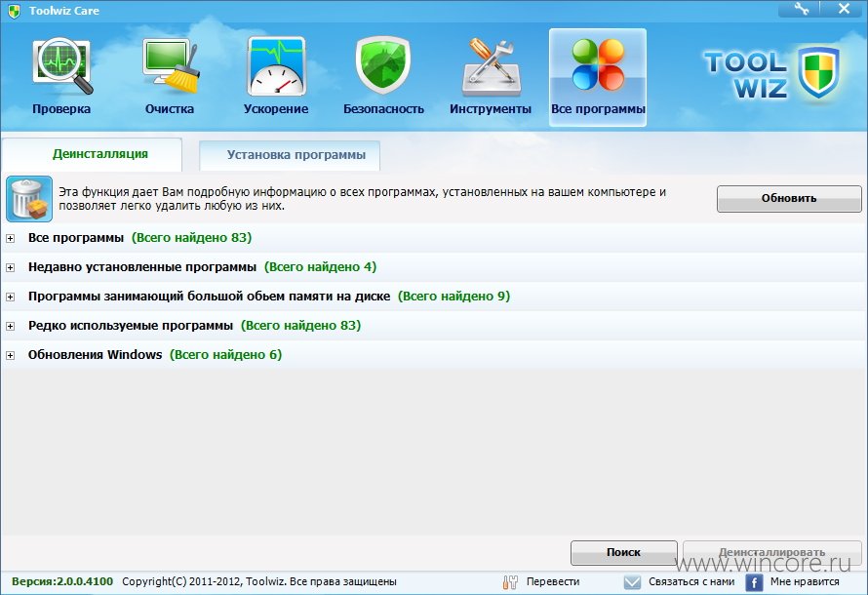Switch to the Деинсталляция tab

92,154
